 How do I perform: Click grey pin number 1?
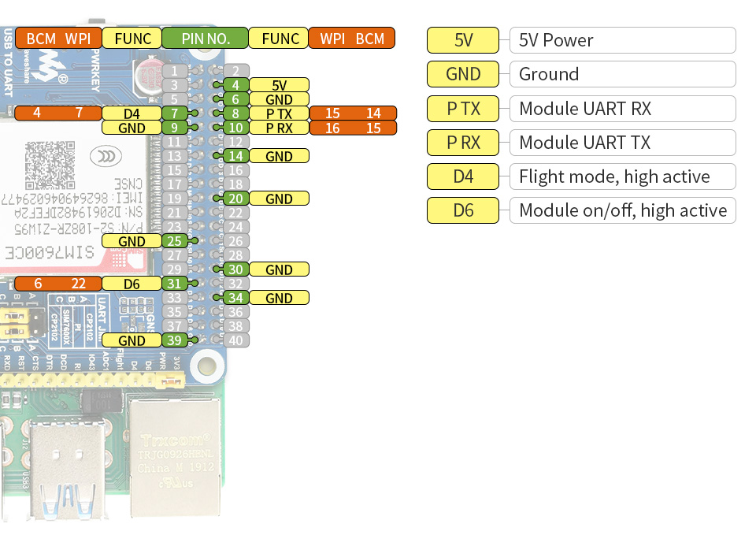tap(175, 71)
